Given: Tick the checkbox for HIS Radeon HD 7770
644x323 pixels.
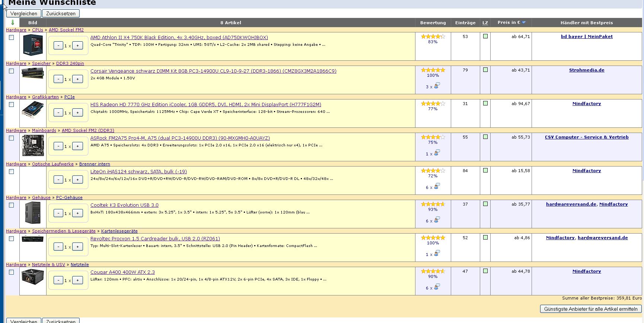Looking at the screenshot, I should [12, 105].
